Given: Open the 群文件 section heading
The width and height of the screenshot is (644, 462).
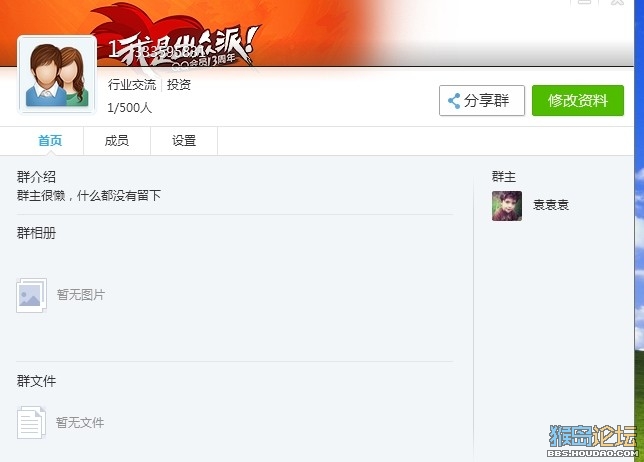Looking at the screenshot, I should click(x=36, y=382).
